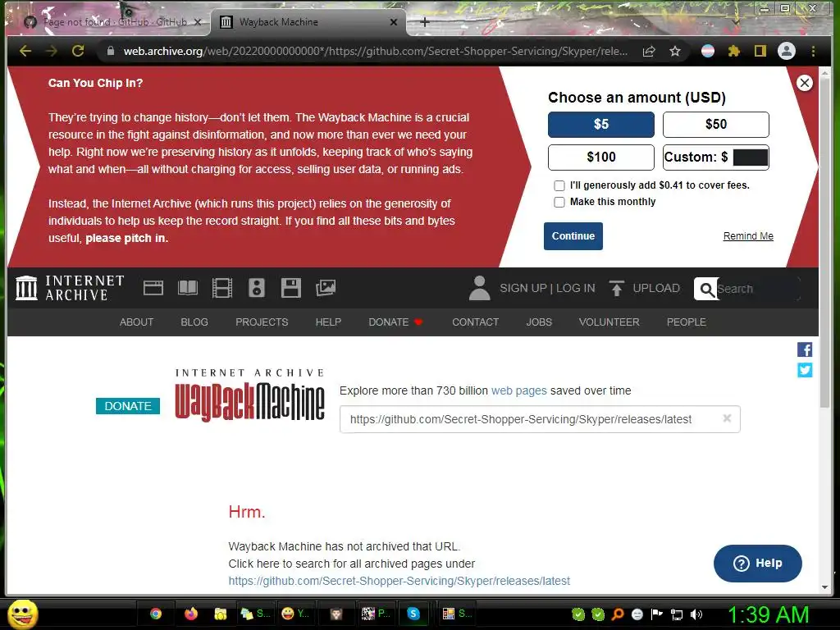Viewport: 840px width, 630px height.
Task: Bookmark this page with star icon
Action: 675,51
